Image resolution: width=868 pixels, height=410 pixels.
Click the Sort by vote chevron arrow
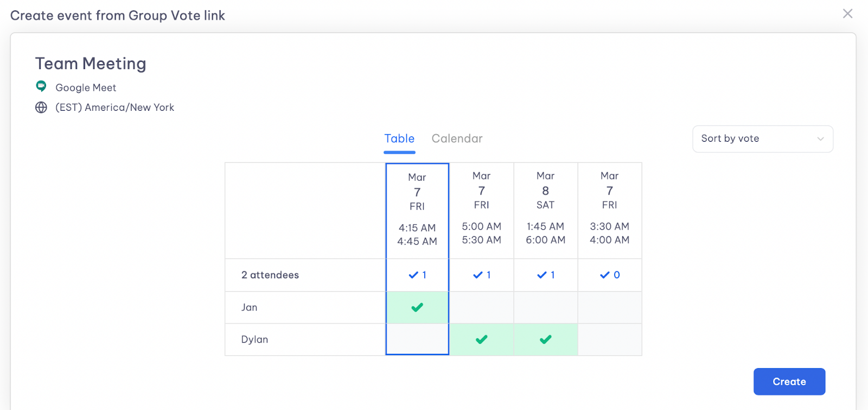coord(821,139)
